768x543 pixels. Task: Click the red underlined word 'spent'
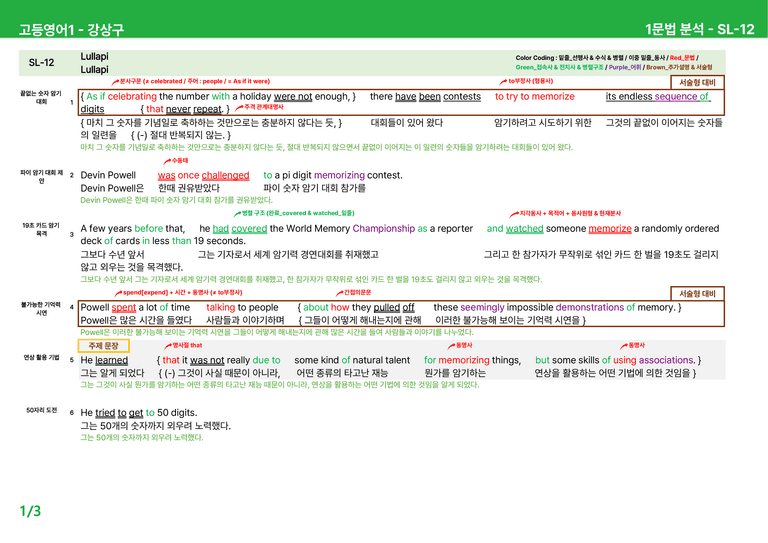pyautogui.click(x=123, y=307)
